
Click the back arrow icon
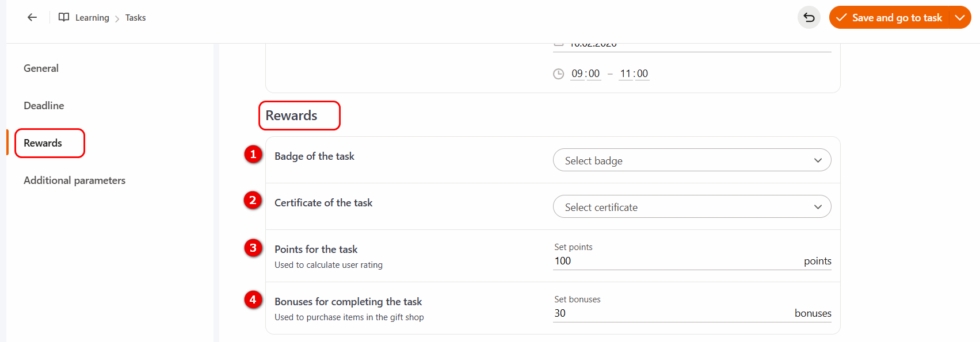point(32,17)
